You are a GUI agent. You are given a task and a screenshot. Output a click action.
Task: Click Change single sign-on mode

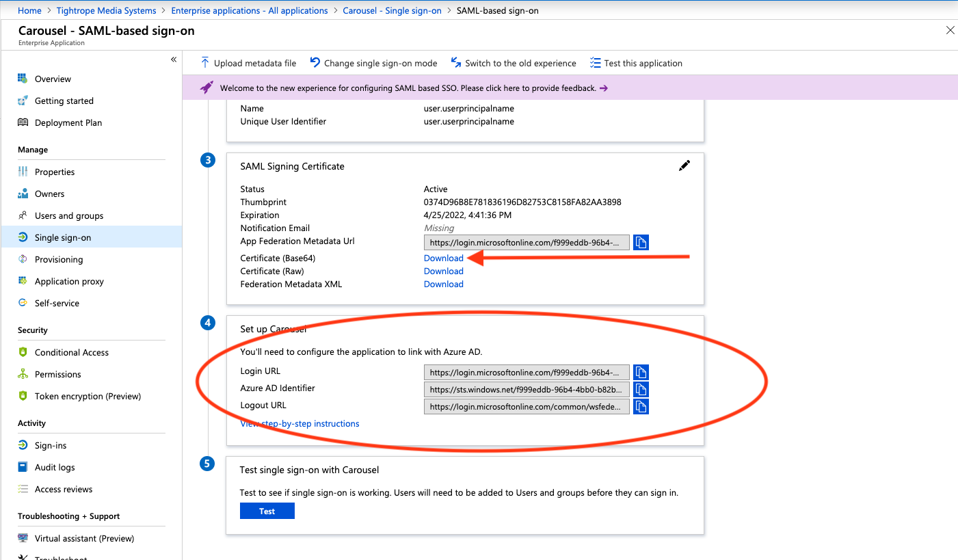coord(373,63)
